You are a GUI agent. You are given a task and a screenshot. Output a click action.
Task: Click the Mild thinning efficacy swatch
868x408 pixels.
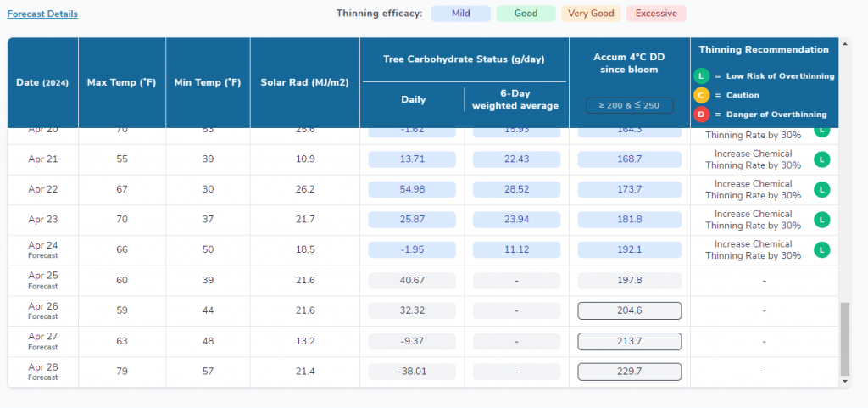[460, 14]
